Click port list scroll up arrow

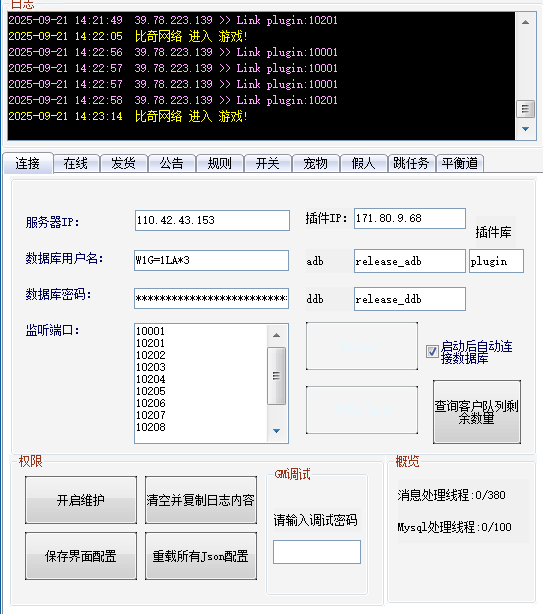[x=276, y=335]
